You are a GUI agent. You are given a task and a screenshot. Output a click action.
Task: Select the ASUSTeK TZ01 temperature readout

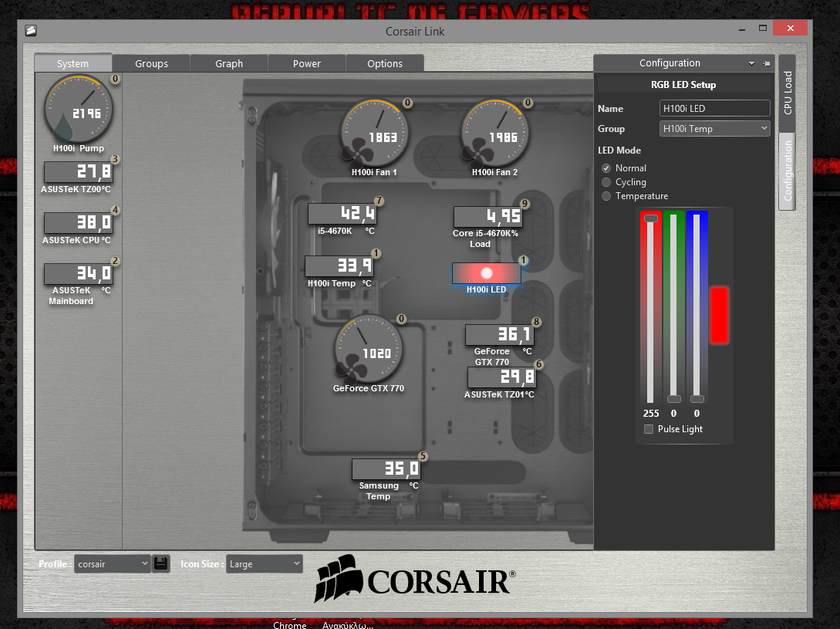pyautogui.click(x=501, y=377)
